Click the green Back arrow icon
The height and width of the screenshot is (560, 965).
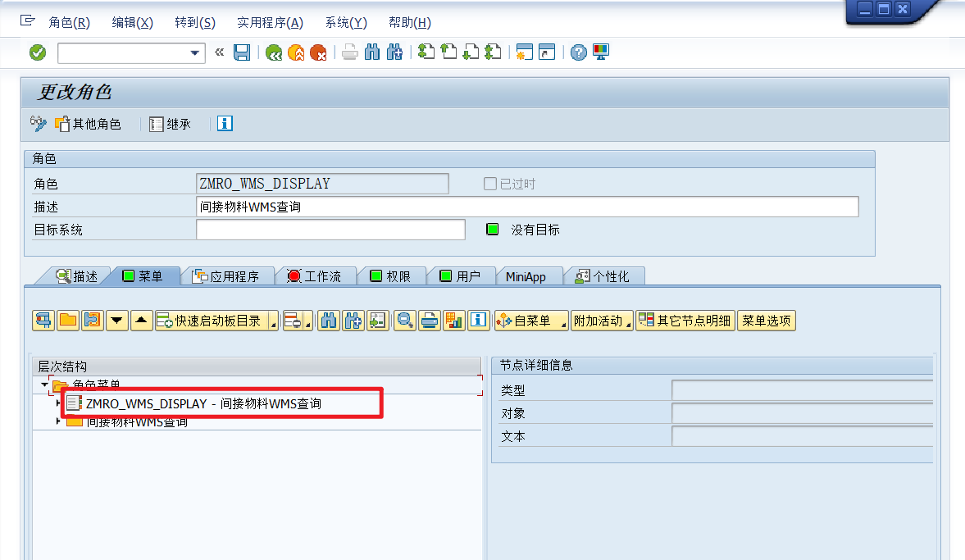pyautogui.click(x=274, y=53)
